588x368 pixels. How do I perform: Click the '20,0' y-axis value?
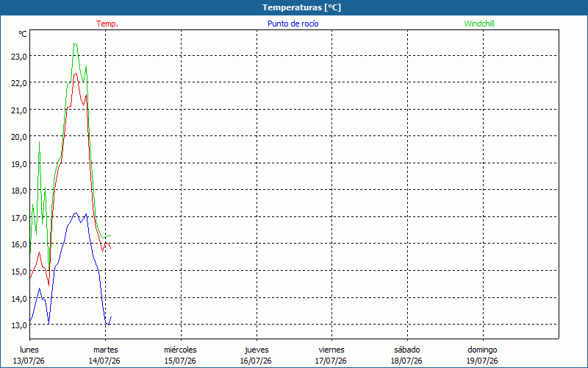click(19, 137)
